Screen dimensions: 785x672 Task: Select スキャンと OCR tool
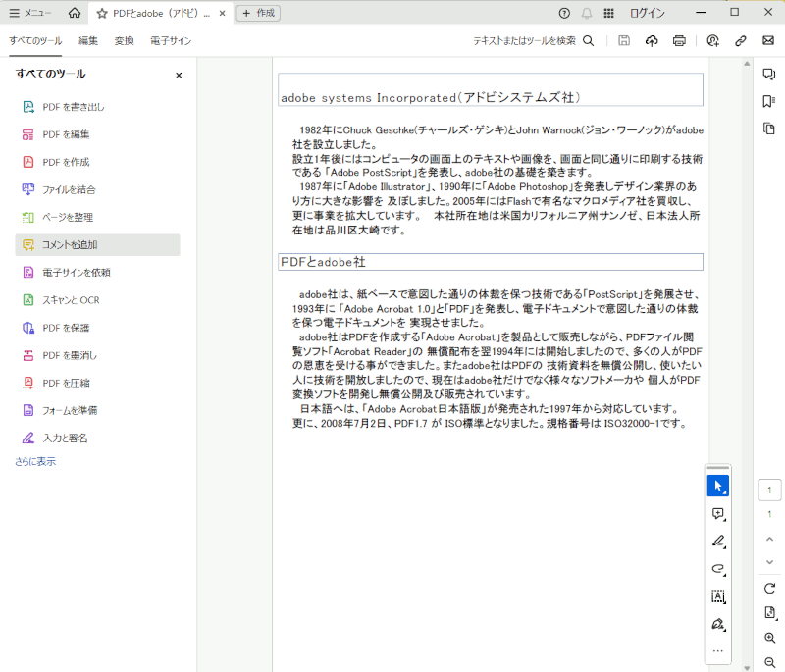pyautogui.click(x=97, y=300)
